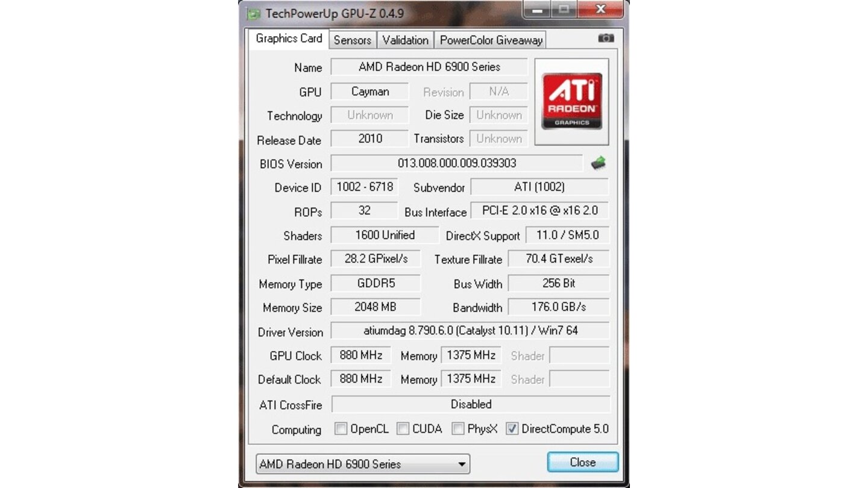The width and height of the screenshot is (868, 488).
Task: Click the Bandwidth field 176.0 GB/s
Action: 559,307
